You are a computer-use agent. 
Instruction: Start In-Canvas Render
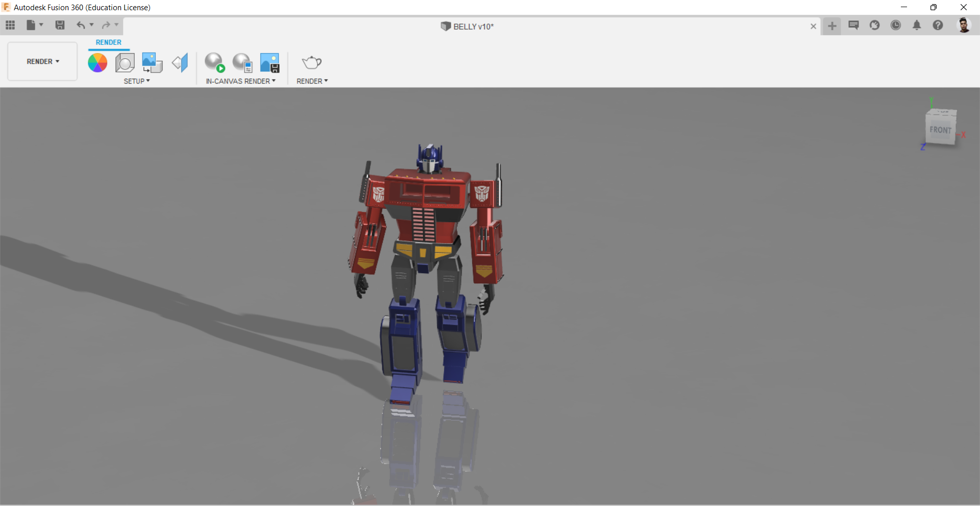tap(215, 63)
